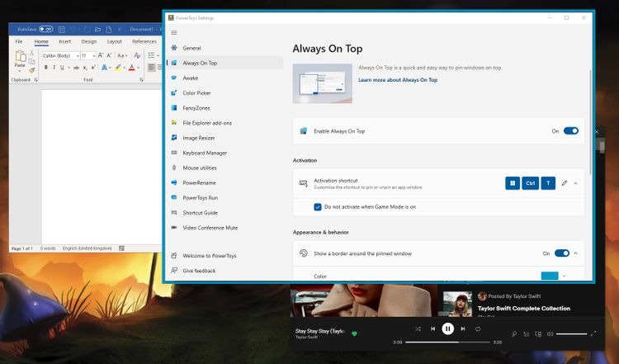Collapse the Activation shortcut section

coord(575,183)
